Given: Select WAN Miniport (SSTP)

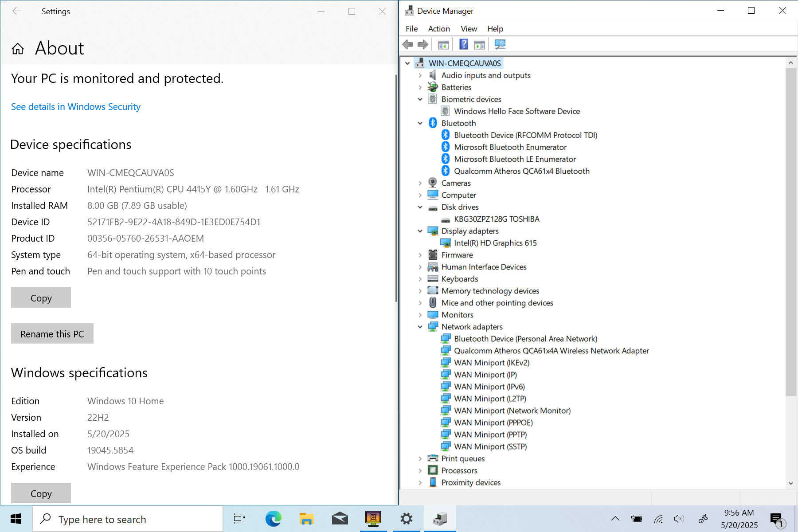Looking at the screenshot, I should (490, 446).
